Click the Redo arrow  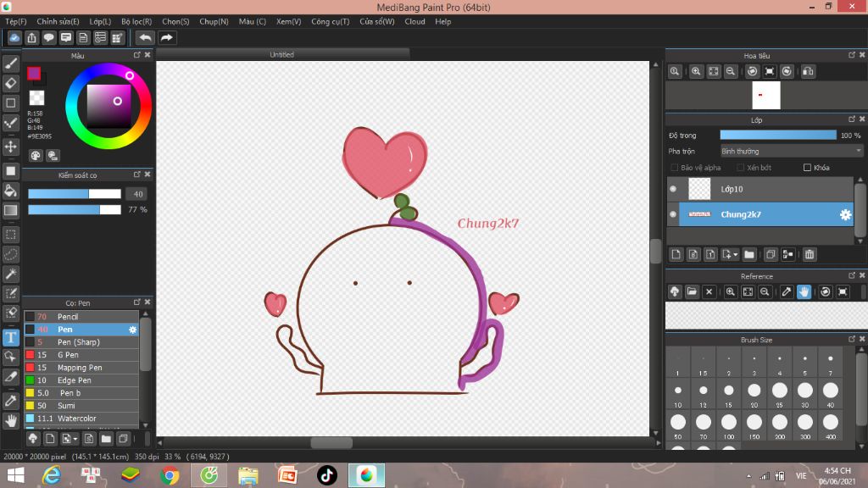click(x=167, y=37)
